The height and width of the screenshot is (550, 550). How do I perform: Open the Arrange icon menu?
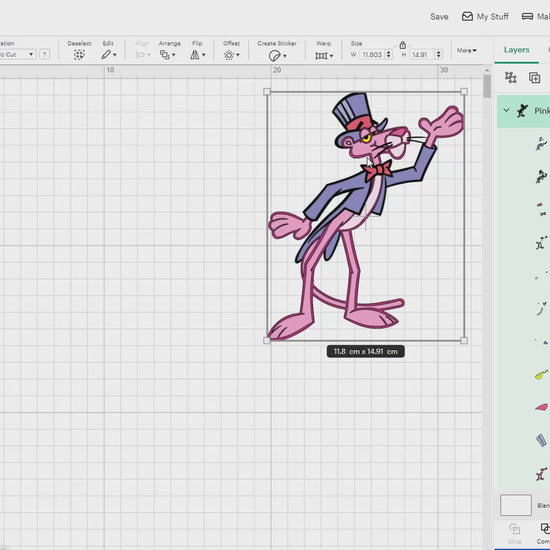(165, 55)
